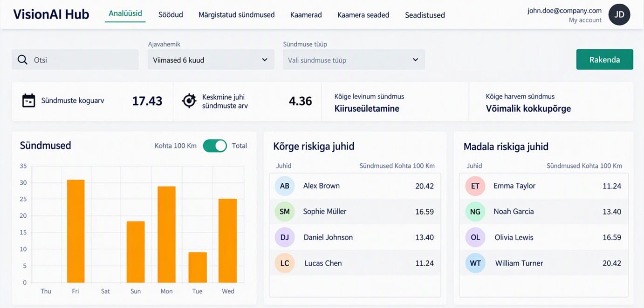Click the Rakenda button
The width and height of the screenshot is (644, 308).
(x=605, y=60)
